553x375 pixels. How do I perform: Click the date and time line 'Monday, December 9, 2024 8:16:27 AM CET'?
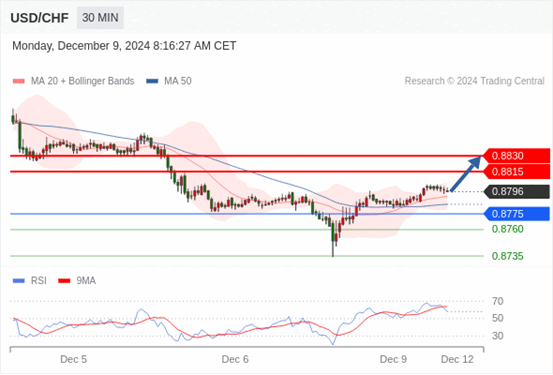[124, 46]
